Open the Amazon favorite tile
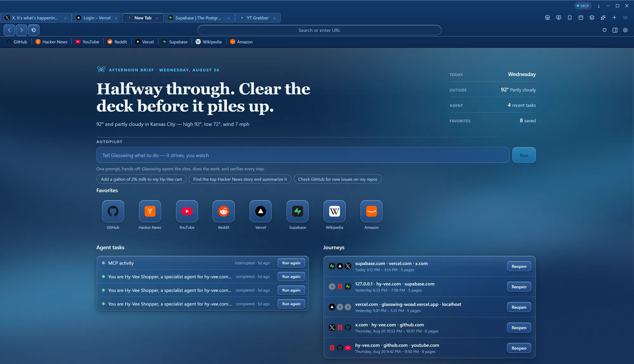This screenshot has width=634, height=364. click(372, 211)
